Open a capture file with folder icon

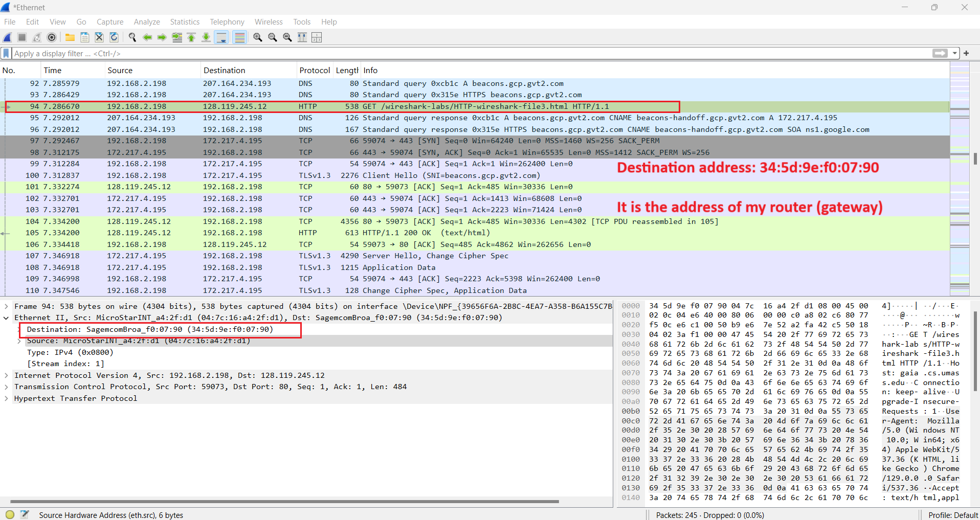point(70,37)
